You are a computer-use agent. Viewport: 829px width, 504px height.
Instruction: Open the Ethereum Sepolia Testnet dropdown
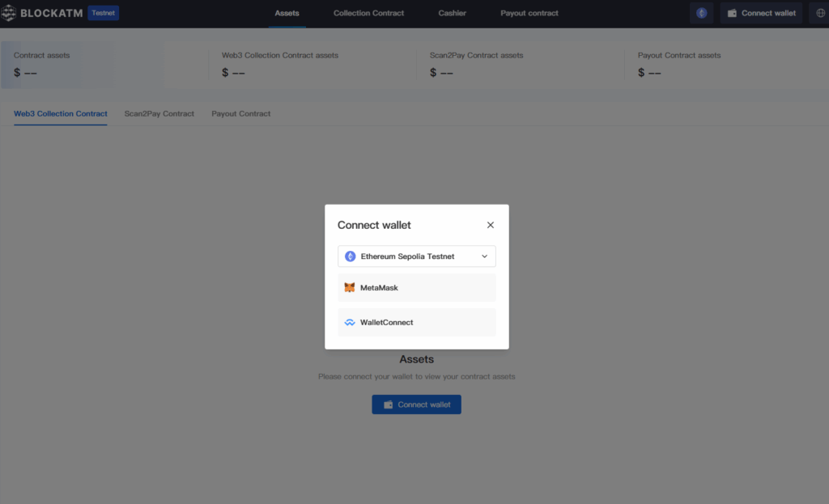(x=417, y=256)
